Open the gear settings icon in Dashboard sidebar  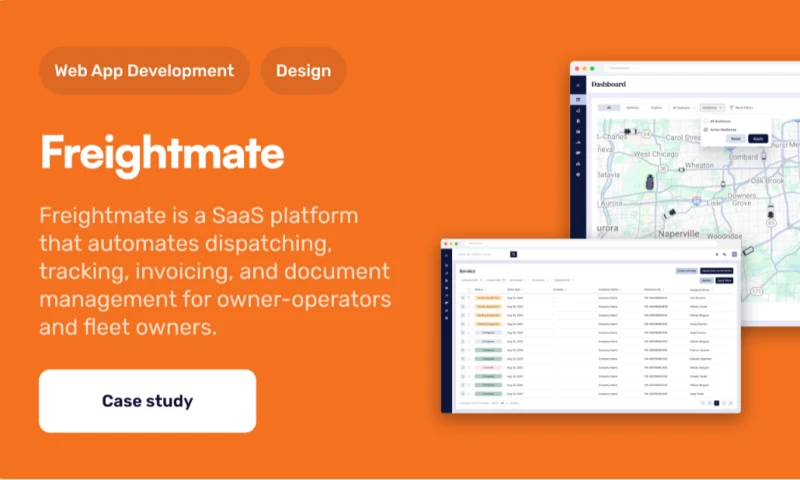tap(578, 174)
